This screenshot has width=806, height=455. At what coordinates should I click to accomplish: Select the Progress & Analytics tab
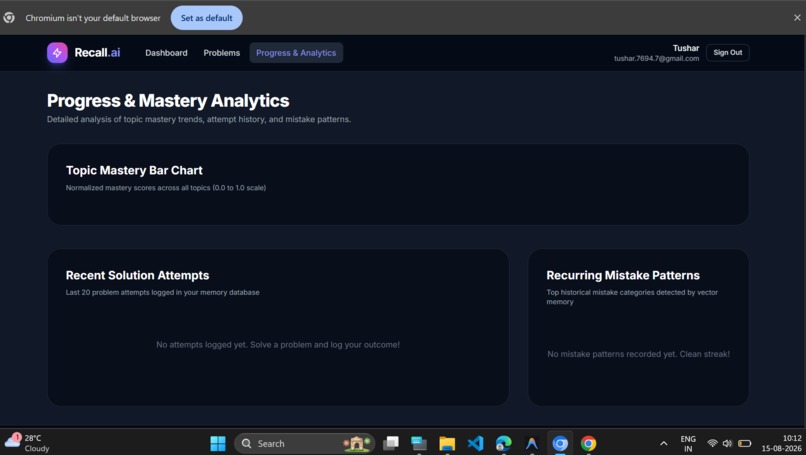pos(296,53)
